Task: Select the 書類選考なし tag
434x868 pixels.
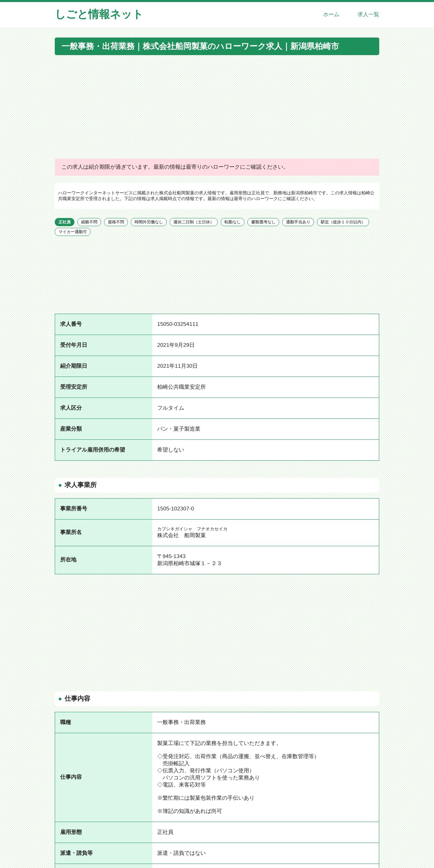Action: (x=263, y=222)
